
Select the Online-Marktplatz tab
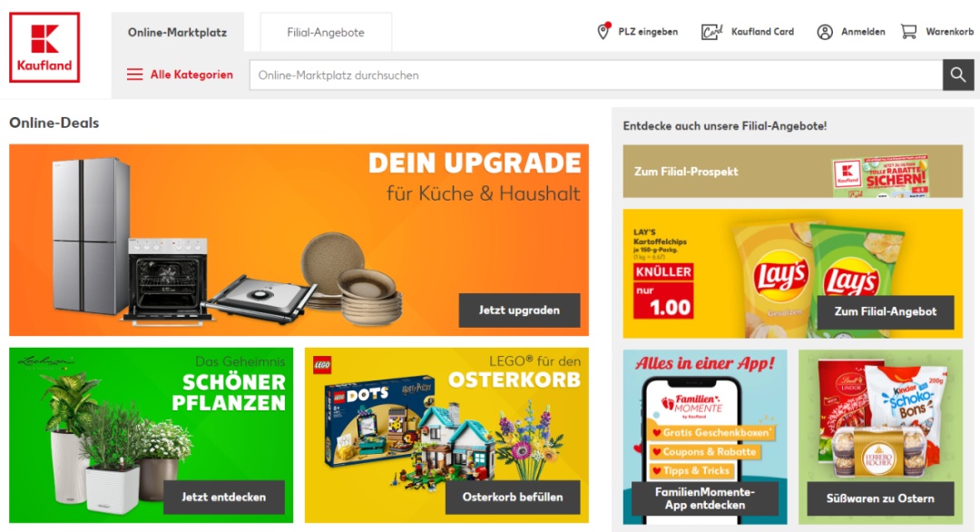pyautogui.click(x=178, y=32)
